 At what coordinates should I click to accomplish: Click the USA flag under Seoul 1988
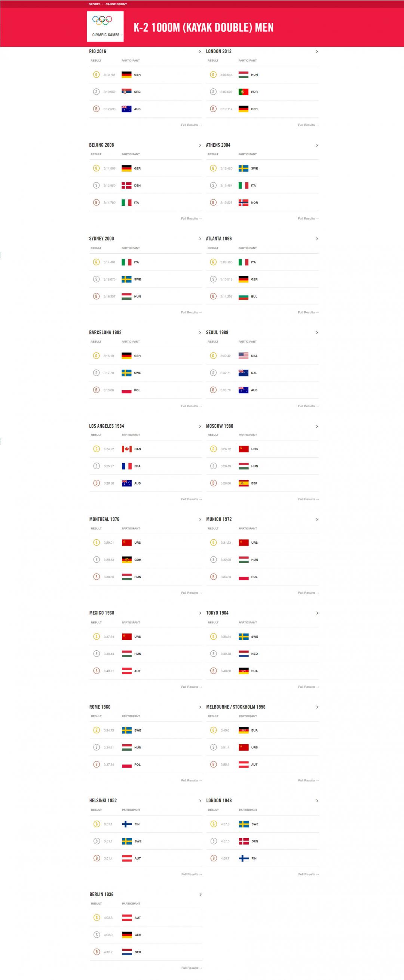(244, 356)
